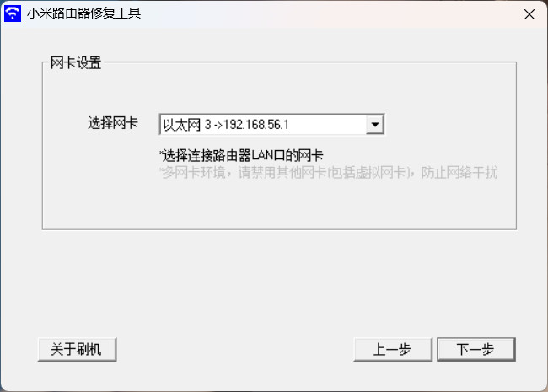548x392 pixels.
Task: Click the greyed 多网卡环境 warning text
Action: (329, 173)
